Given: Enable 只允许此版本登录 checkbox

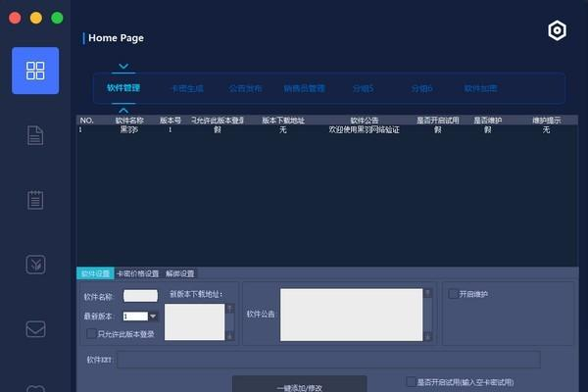Looking at the screenshot, I should pyautogui.click(x=91, y=333).
